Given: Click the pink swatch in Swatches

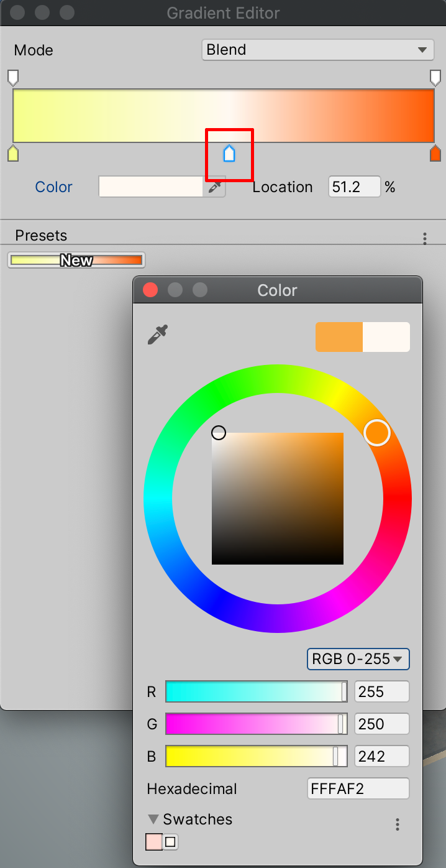Looking at the screenshot, I should coord(153,842).
